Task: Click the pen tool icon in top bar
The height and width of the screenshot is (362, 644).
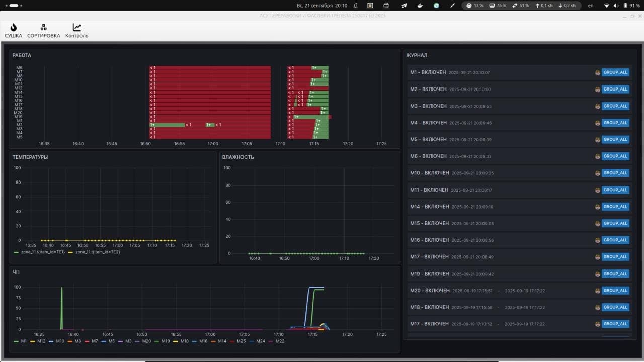Action: pos(451,5)
